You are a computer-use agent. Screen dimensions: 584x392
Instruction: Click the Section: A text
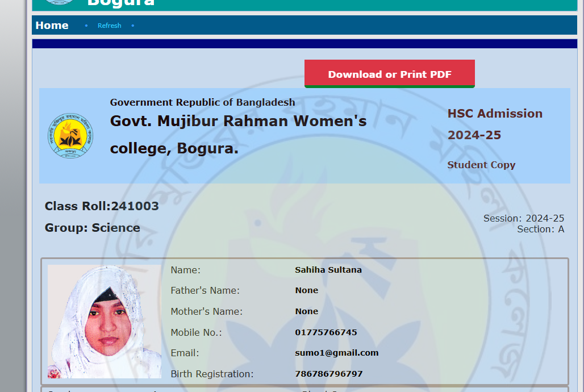click(540, 229)
